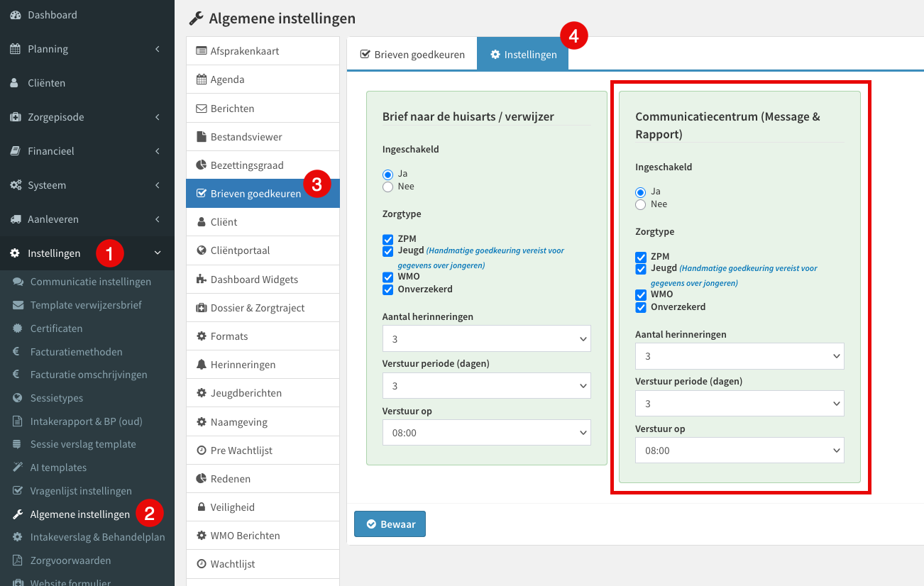Click the Template verwijzersbrief envelope icon
924x586 pixels.
tap(18, 305)
